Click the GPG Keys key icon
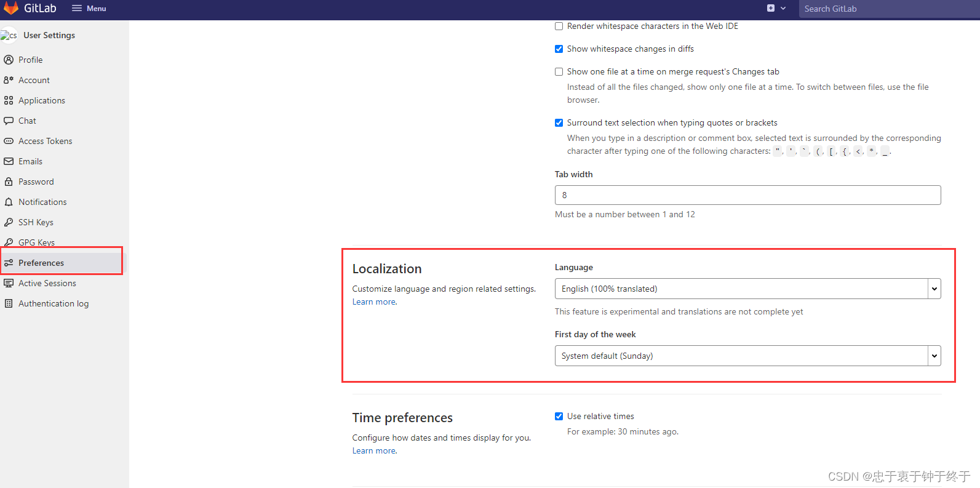Image resolution: width=980 pixels, height=488 pixels. 9,242
